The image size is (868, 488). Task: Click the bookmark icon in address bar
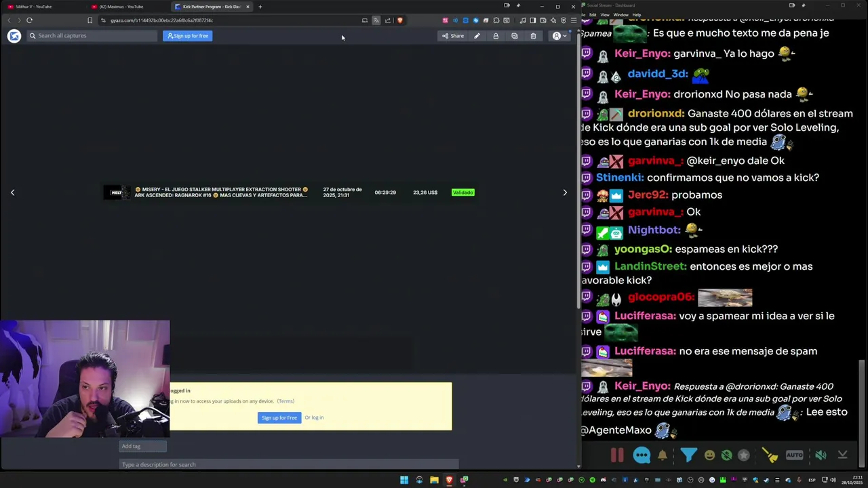point(90,20)
